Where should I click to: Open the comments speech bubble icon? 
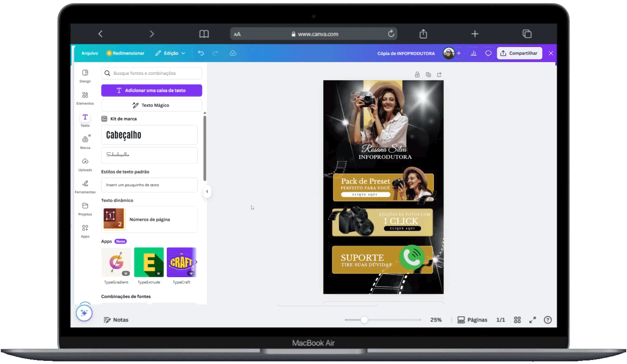[488, 53]
